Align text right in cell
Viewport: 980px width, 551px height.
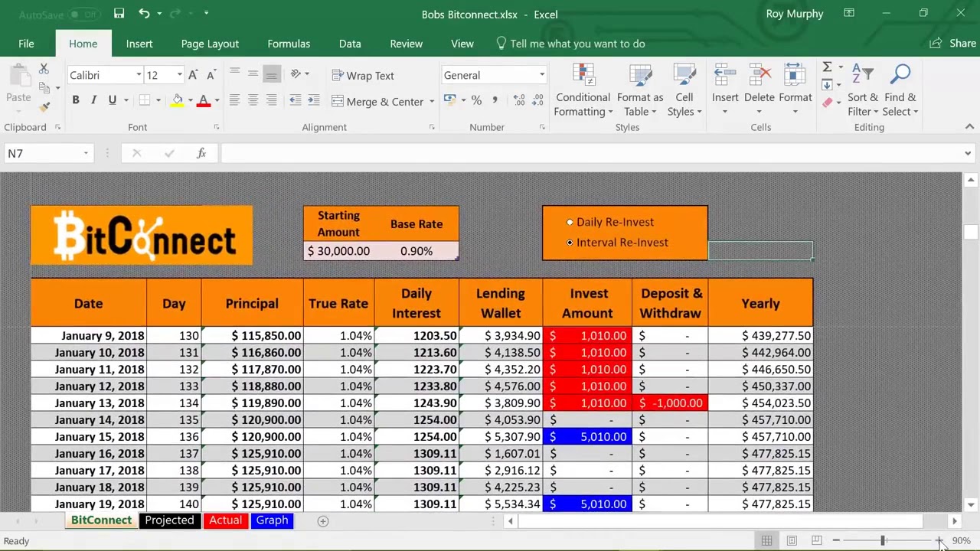(x=271, y=100)
